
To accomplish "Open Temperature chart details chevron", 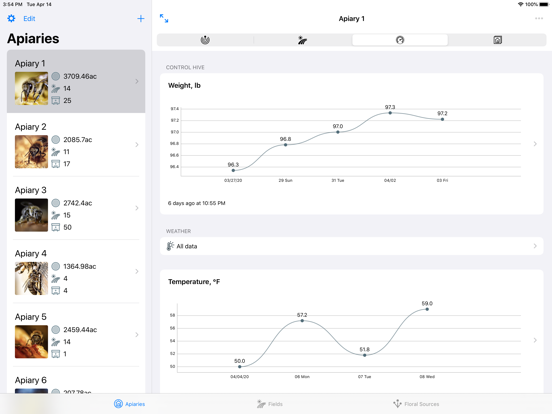I will coord(535,340).
